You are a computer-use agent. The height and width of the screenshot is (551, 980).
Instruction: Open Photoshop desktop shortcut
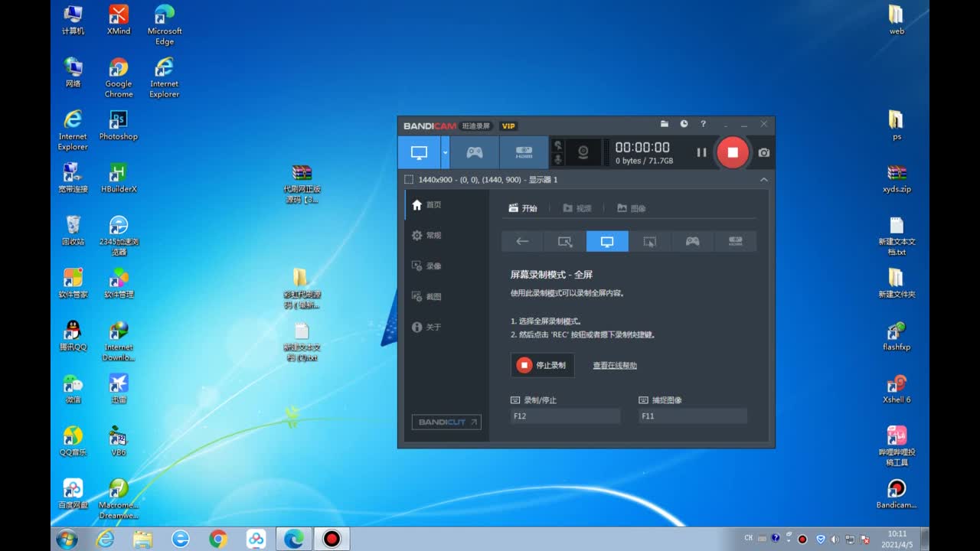pyautogui.click(x=119, y=126)
